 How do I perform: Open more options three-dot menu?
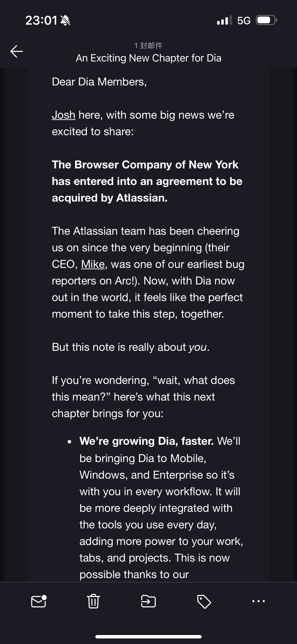click(259, 601)
